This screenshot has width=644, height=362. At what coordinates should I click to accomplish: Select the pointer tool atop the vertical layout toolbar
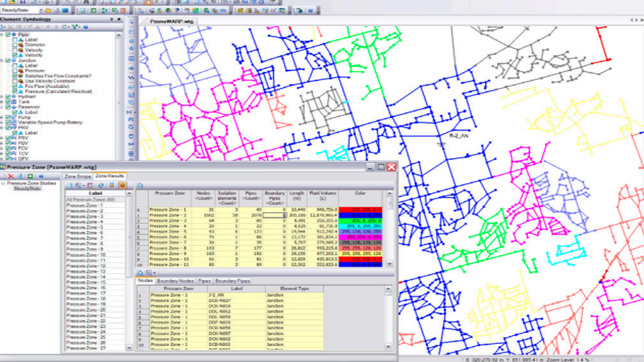[132, 23]
